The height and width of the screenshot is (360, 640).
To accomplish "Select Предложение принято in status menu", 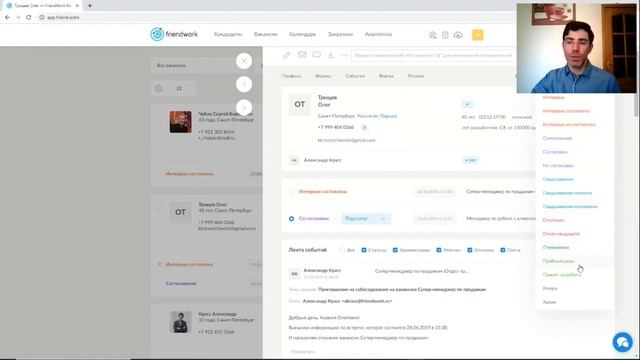I will click(x=567, y=193).
